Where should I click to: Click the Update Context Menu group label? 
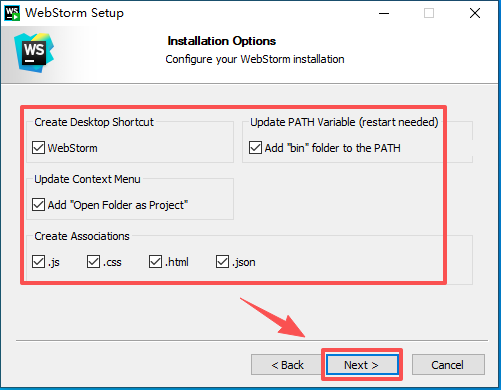pos(87,179)
